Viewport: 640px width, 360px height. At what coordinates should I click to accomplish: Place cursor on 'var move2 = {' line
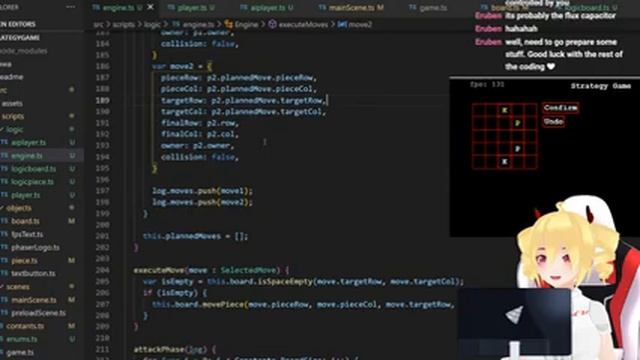point(182,67)
